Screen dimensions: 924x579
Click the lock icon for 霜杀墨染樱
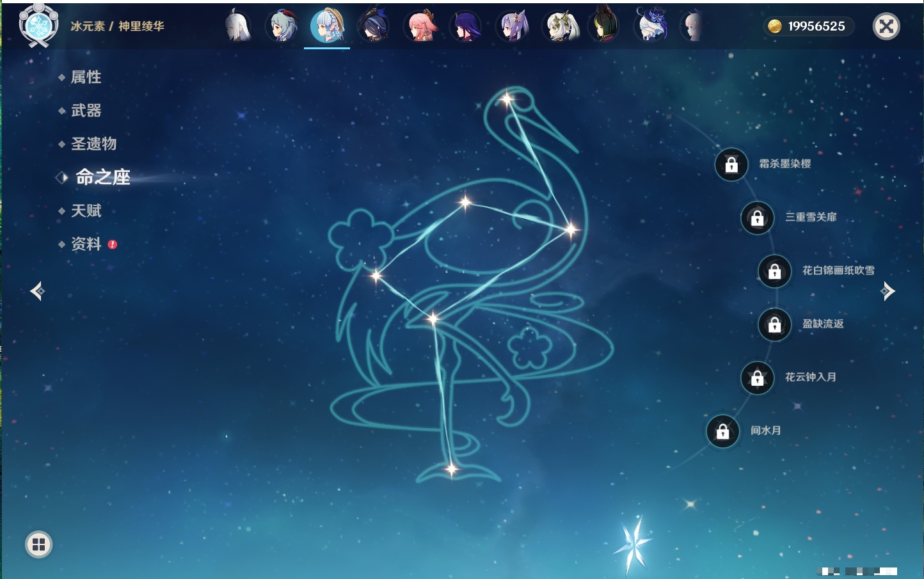click(731, 164)
